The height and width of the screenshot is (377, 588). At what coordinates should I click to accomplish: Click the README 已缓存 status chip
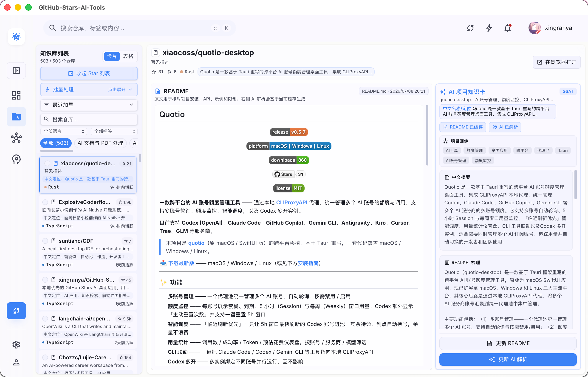463,127
